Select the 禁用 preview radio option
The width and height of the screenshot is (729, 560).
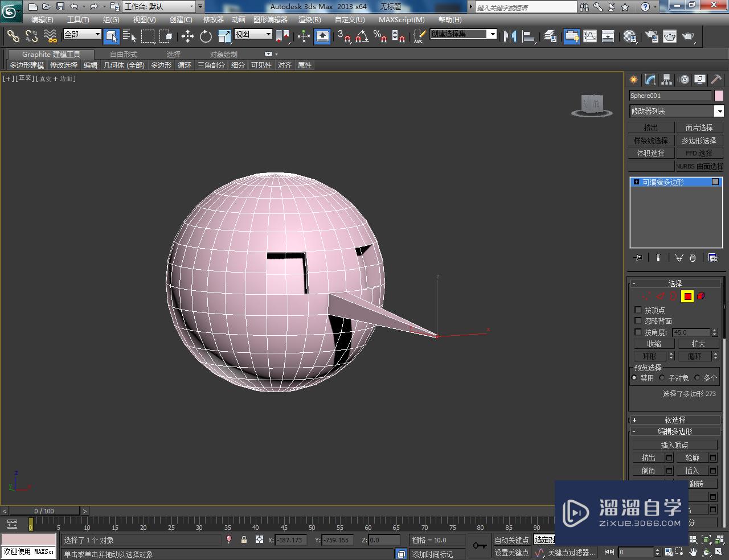pos(634,378)
